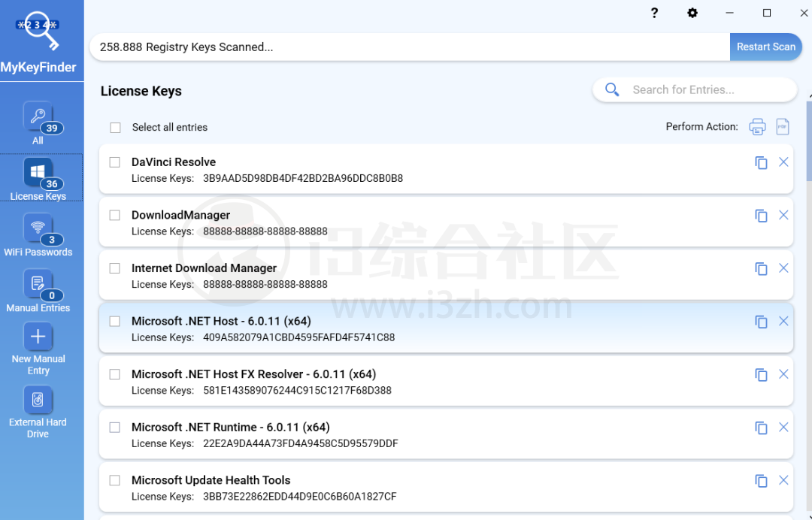Open External Hard Drive scan
Viewport: 812px width, 520px height.
(38, 413)
